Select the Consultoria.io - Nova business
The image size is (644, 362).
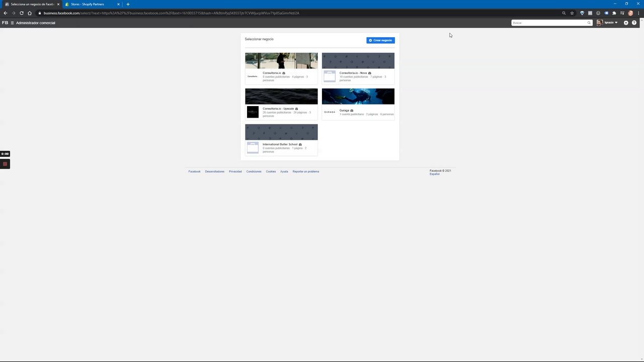pyautogui.click(x=353, y=73)
